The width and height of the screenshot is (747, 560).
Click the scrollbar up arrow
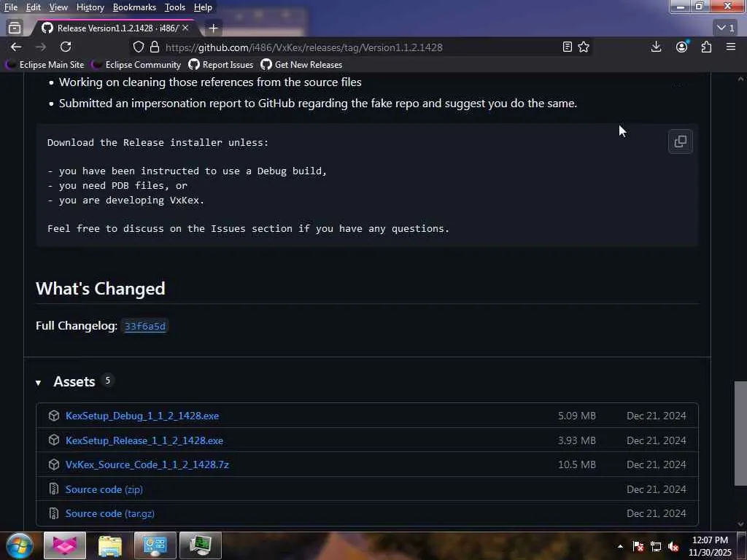pos(740,79)
